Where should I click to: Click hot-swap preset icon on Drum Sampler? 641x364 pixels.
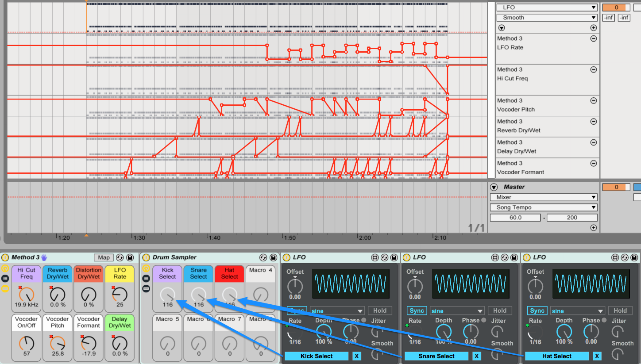click(263, 257)
